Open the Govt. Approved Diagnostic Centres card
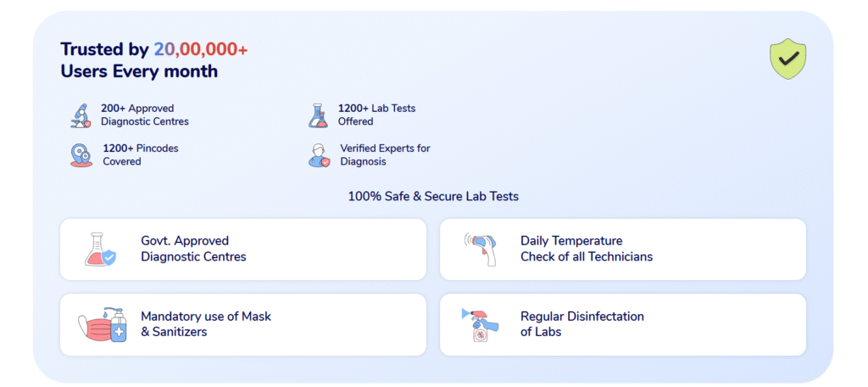The width and height of the screenshot is (868, 387). click(x=243, y=250)
